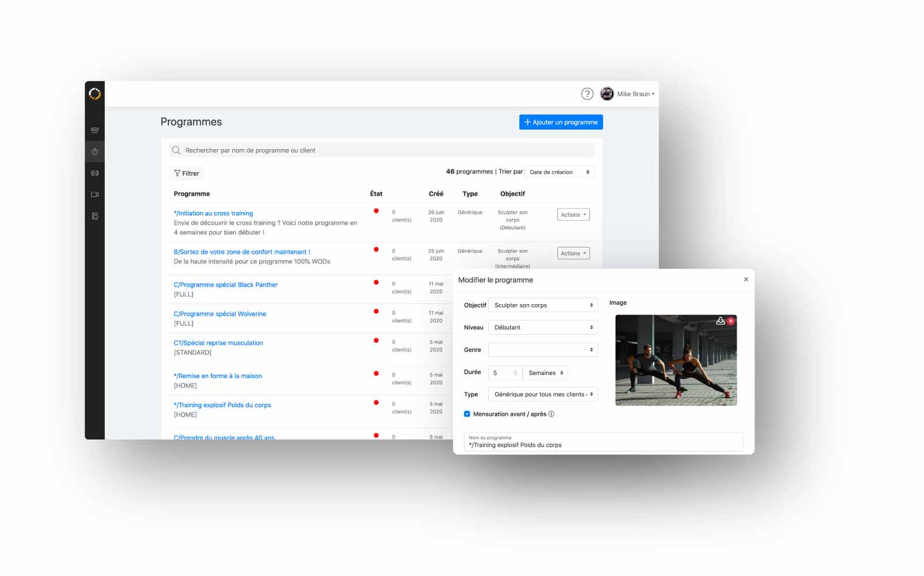Open the clients section in sidebar

[x=95, y=130]
